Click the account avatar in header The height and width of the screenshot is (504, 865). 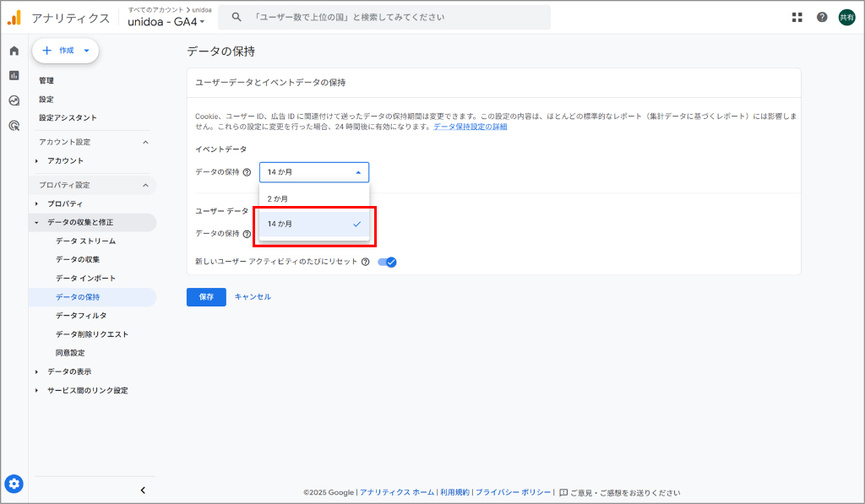pyautogui.click(x=846, y=18)
